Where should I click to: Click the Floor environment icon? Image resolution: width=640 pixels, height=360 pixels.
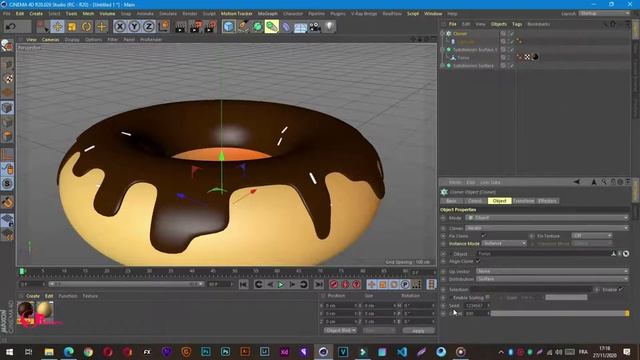point(300,27)
